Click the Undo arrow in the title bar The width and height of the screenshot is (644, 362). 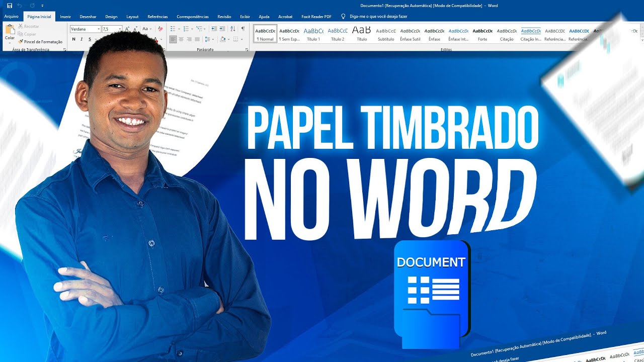21,6
